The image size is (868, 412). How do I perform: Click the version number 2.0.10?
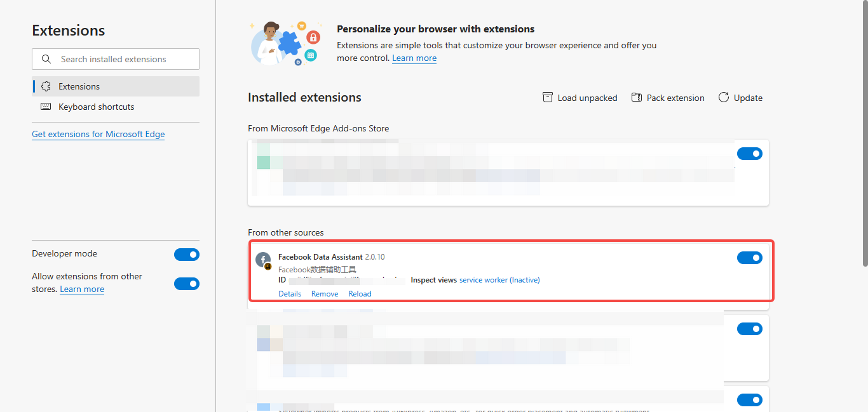point(375,257)
